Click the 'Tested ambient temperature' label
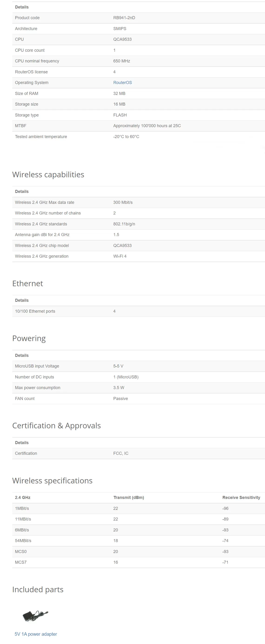Image resolution: width=265 pixels, height=644 pixels. pos(41,136)
